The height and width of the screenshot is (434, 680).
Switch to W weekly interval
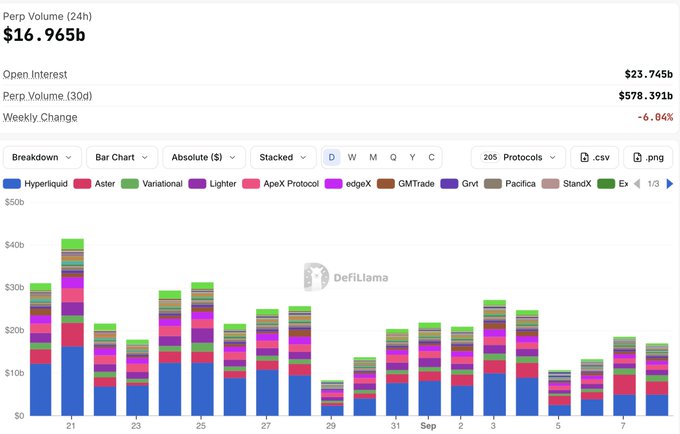point(352,157)
